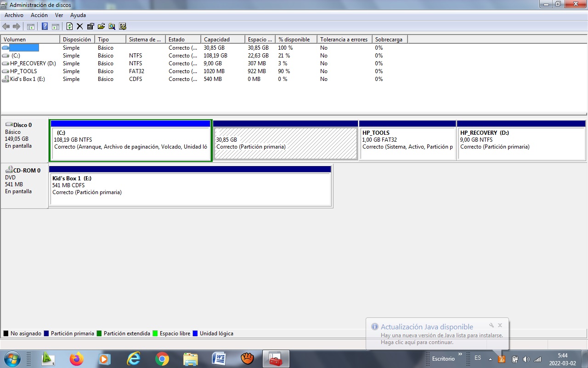This screenshot has height=368, width=588.
Task: Show hidden tray icons arrow
Action: click(x=491, y=359)
